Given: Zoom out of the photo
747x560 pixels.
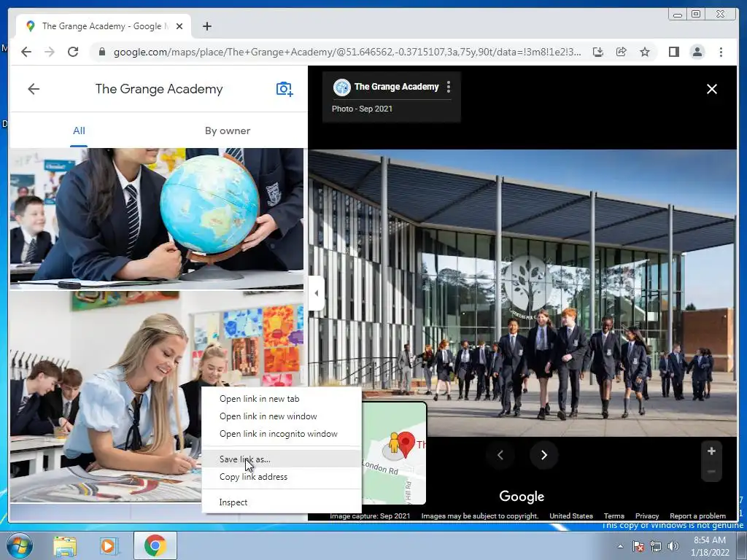Looking at the screenshot, I should pos(711,472).
